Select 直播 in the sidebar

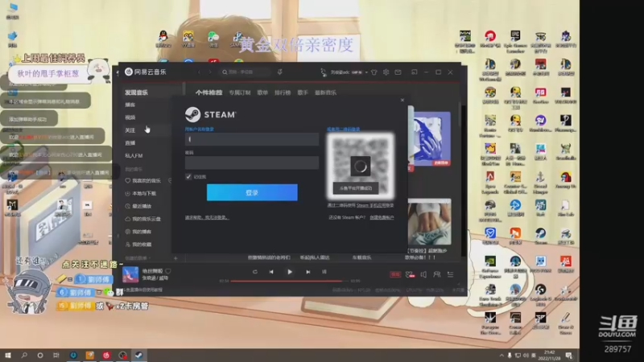coord(130,143)
